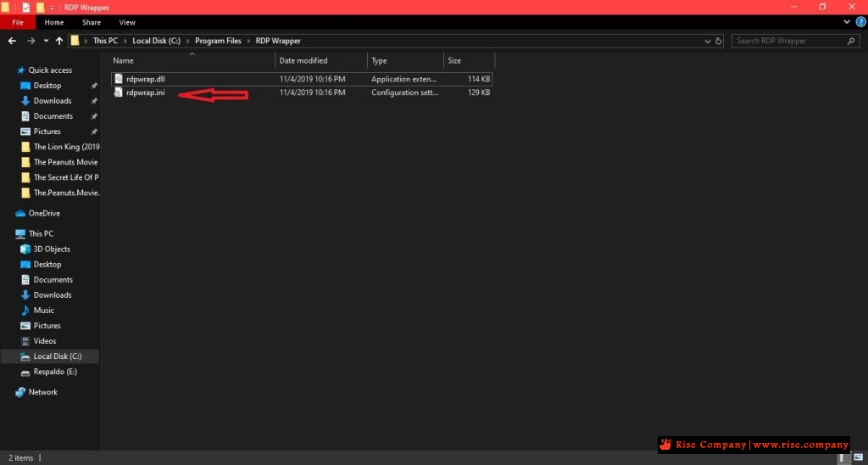Open the View ribbon tab

coord(127,23)
